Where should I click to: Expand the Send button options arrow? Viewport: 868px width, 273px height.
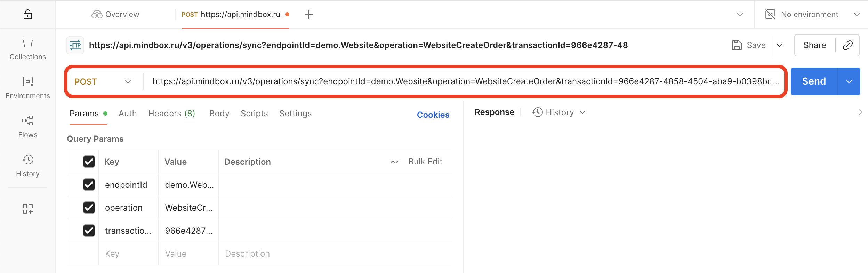point(849,81)
